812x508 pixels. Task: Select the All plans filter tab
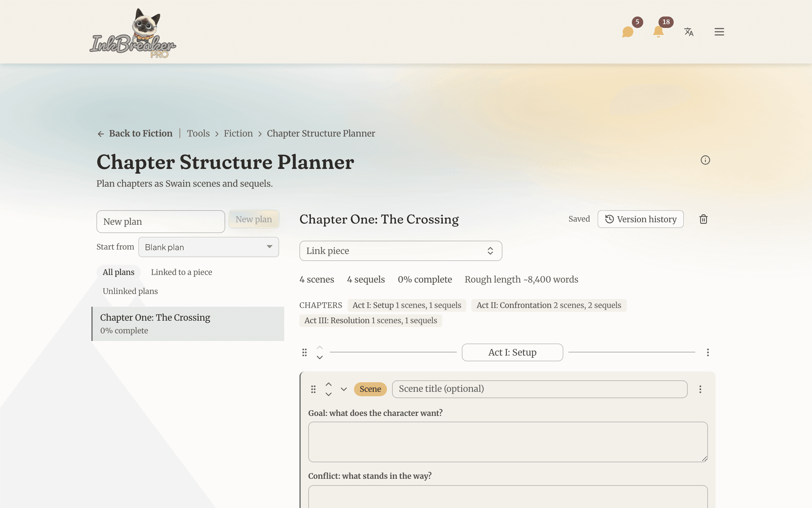pos(118,272)
